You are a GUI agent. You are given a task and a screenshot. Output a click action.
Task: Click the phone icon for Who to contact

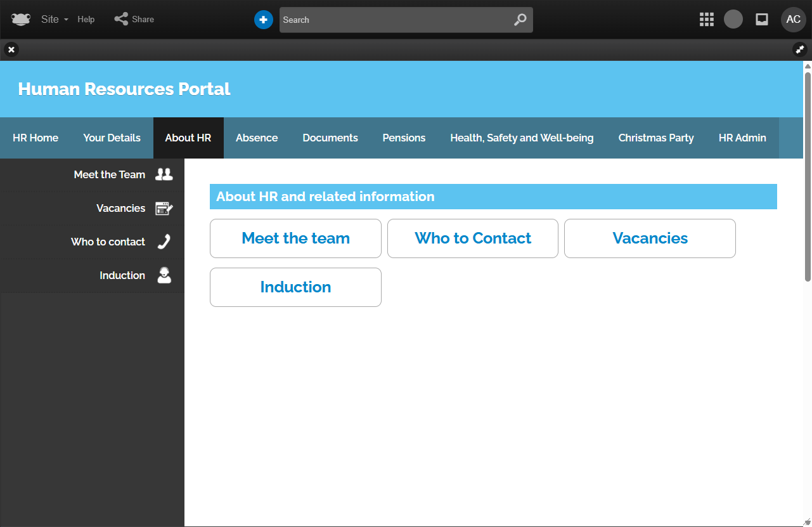click(x=164, y=242)
